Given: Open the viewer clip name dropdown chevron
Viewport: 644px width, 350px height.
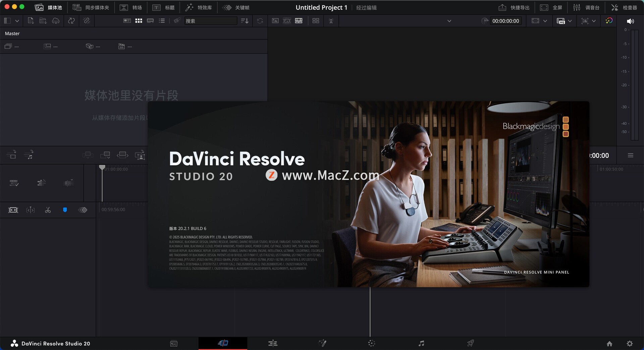Looking at the screenshot, I should (449, 21).
